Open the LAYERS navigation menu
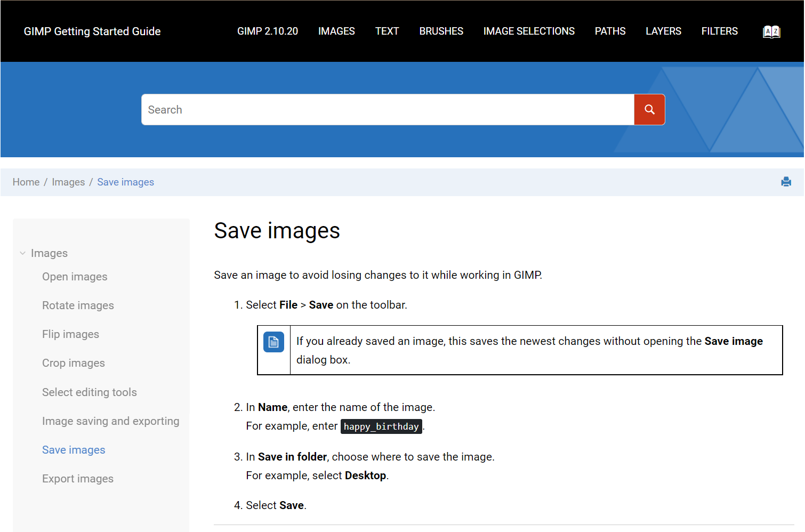Viewport: 805px width, 532px height. coord(664,31)
